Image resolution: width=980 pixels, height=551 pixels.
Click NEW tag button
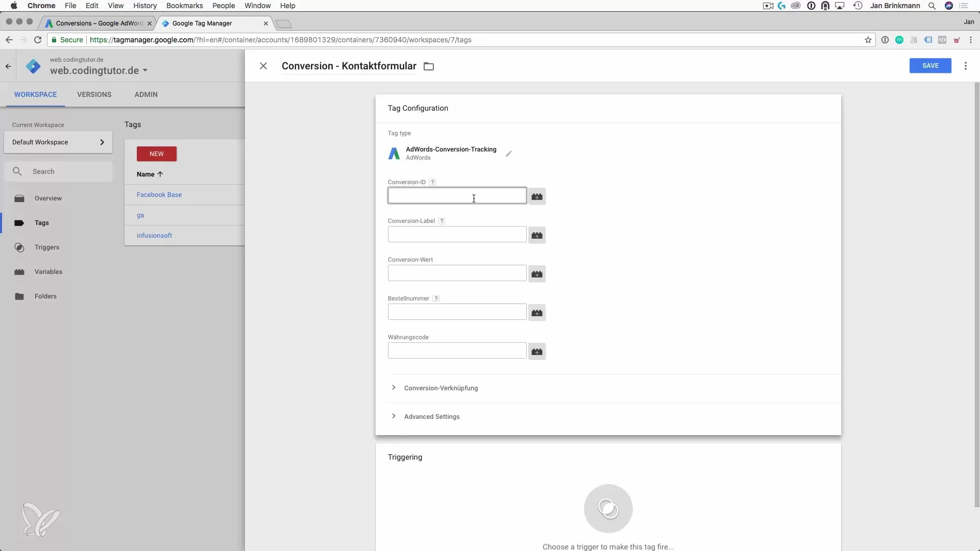157,154
